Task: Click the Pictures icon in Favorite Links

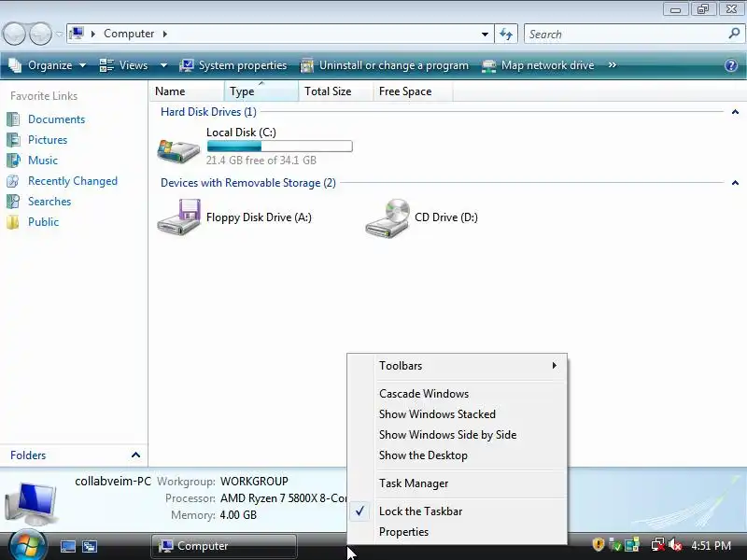Action: tap(13, 139)
